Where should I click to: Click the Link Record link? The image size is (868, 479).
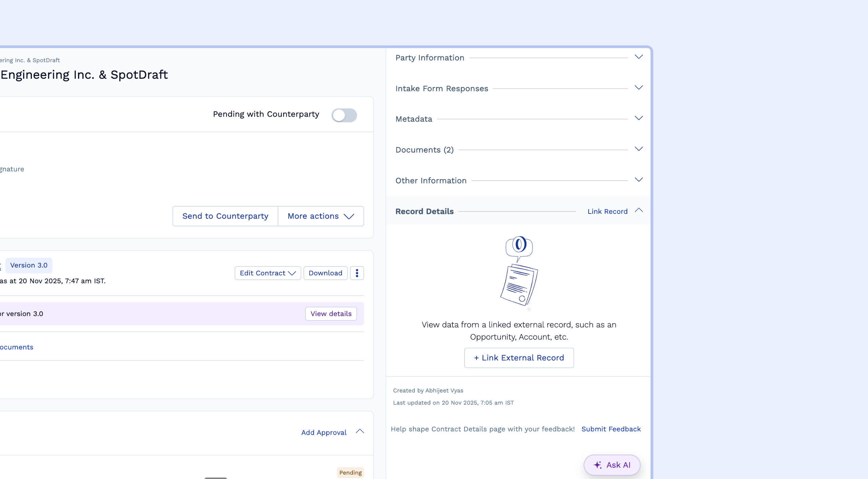[x=607, y=211]
